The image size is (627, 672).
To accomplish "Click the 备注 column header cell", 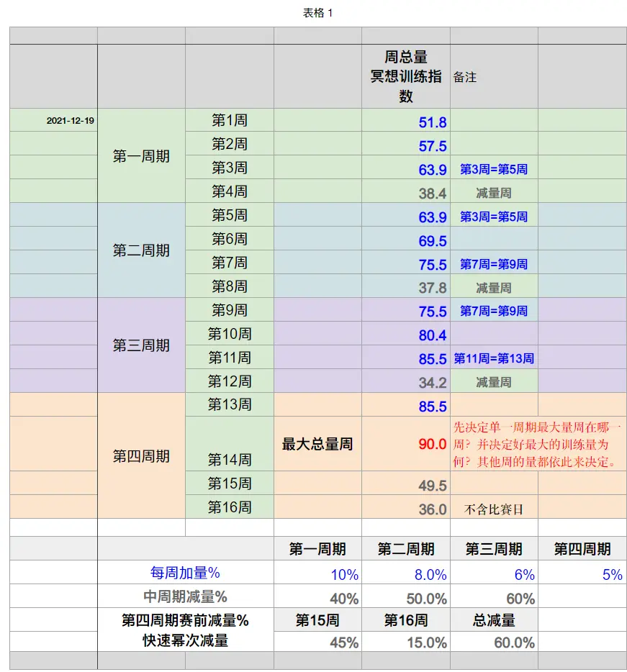I will point(465,77).
